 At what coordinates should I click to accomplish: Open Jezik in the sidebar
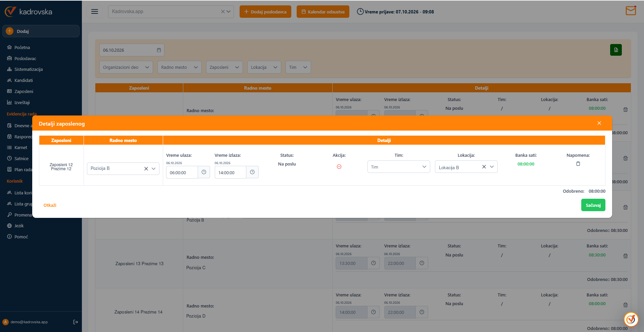19,226
